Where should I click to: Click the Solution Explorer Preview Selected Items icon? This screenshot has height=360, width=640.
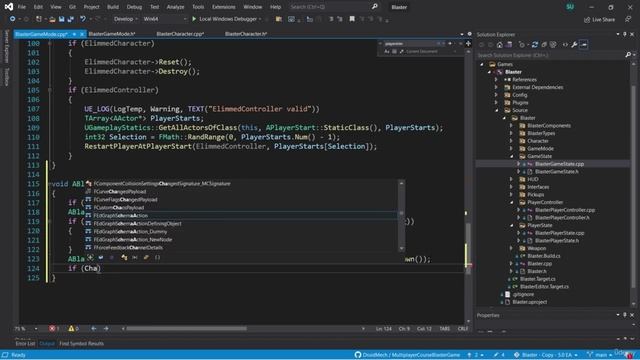(x=584, y=44)
